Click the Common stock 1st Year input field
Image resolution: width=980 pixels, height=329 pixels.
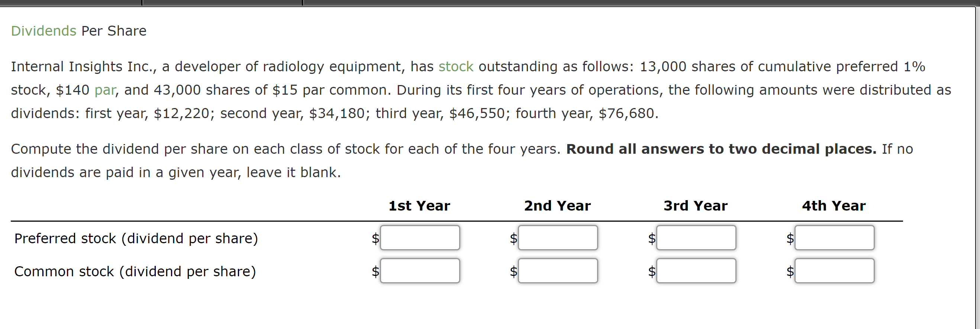pyautogui.click(x=420, y=271)
